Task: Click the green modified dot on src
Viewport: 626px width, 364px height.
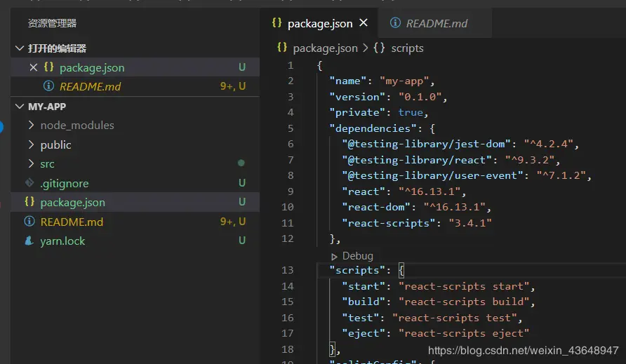Action: (241, 163)
